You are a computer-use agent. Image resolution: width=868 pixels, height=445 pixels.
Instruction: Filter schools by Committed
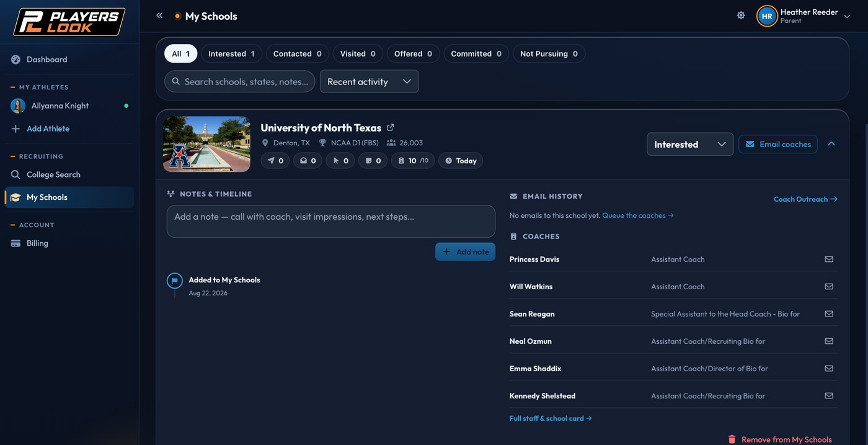pyautogui.click(x=476, y=53)
